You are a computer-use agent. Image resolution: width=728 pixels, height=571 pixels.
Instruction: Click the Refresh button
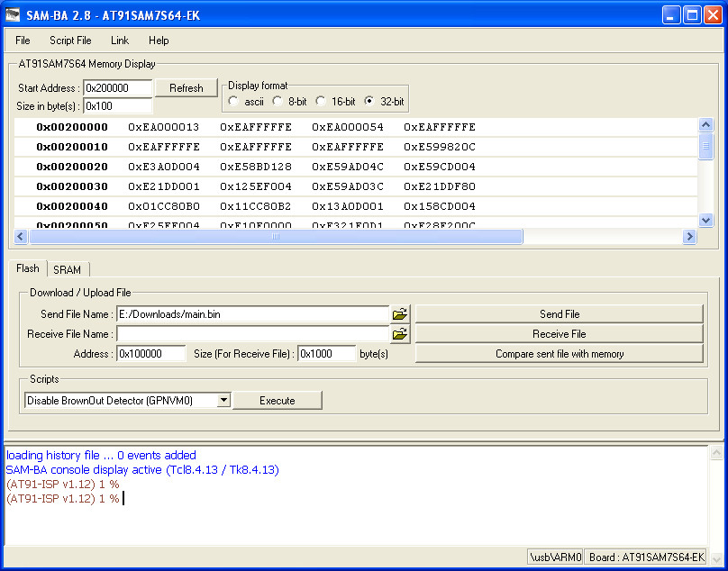pyautogui.click(x=187, y=87)
